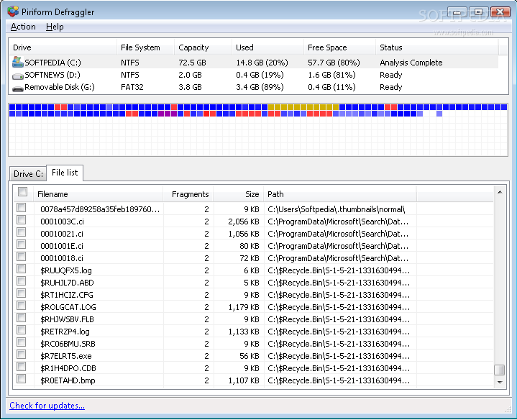Maximize the Defraggler window
Screen dimensions: 517x420
(x=478, y=12)
